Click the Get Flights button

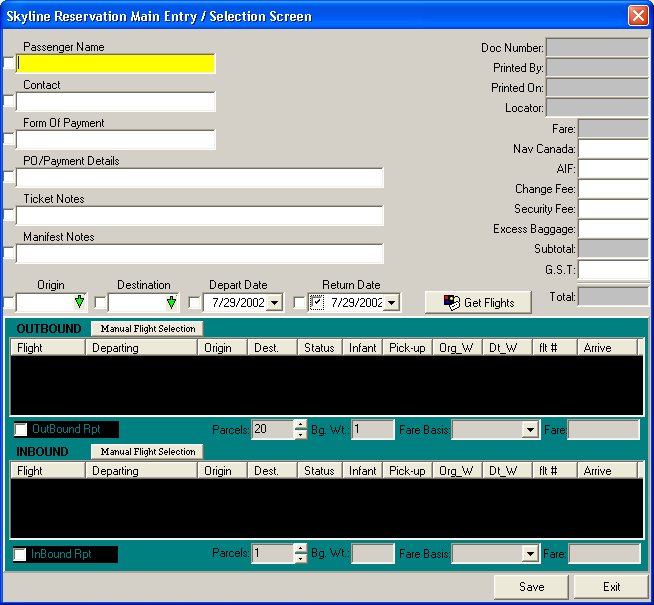[x=478, y=302]
